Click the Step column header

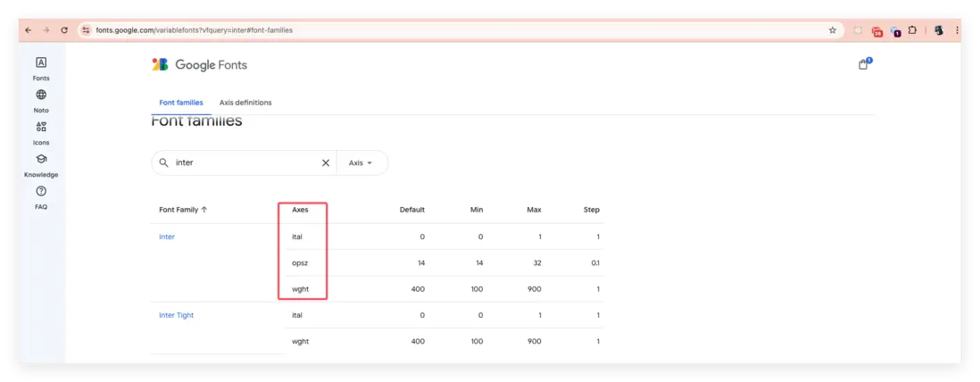[591, 210]
